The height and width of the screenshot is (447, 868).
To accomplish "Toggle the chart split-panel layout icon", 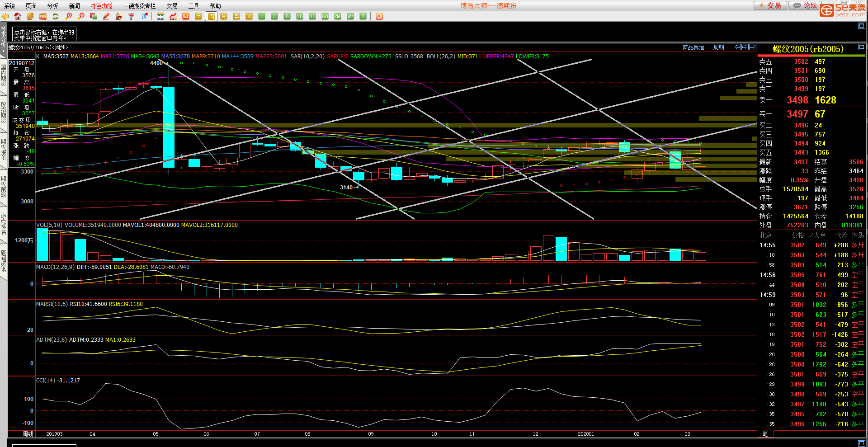I will [x=753, y=47].
